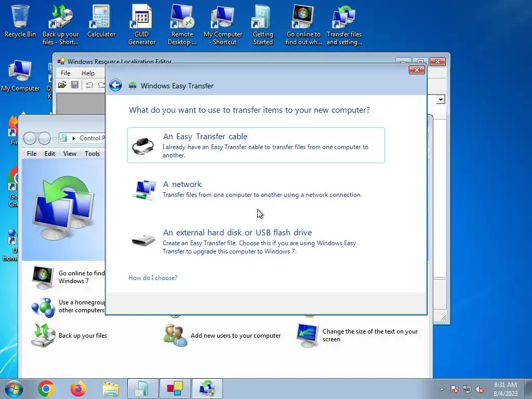
Task: Show hidden tray icons arrow
Action: click(x=442, y=389)
